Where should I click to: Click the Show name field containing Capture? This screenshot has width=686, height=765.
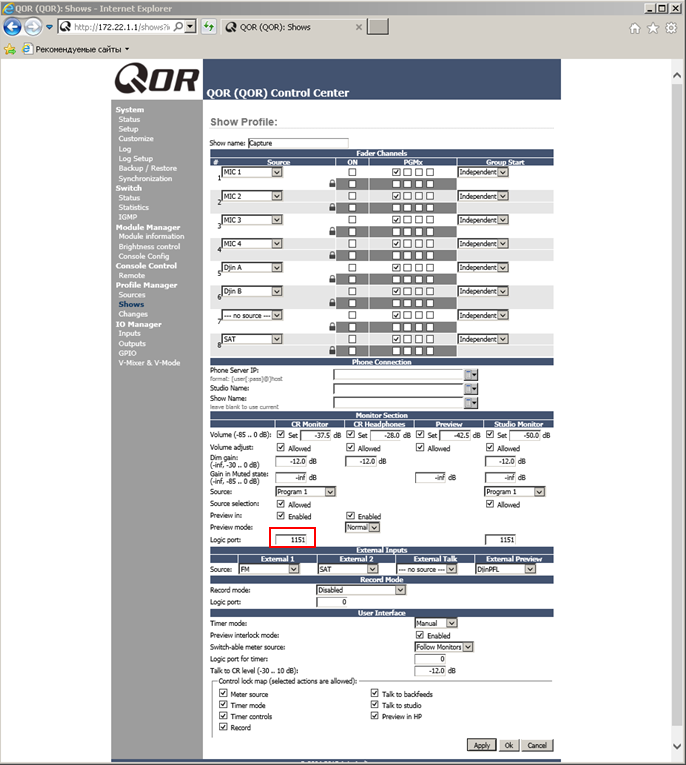pyautogui.click(x=298, y=143)
